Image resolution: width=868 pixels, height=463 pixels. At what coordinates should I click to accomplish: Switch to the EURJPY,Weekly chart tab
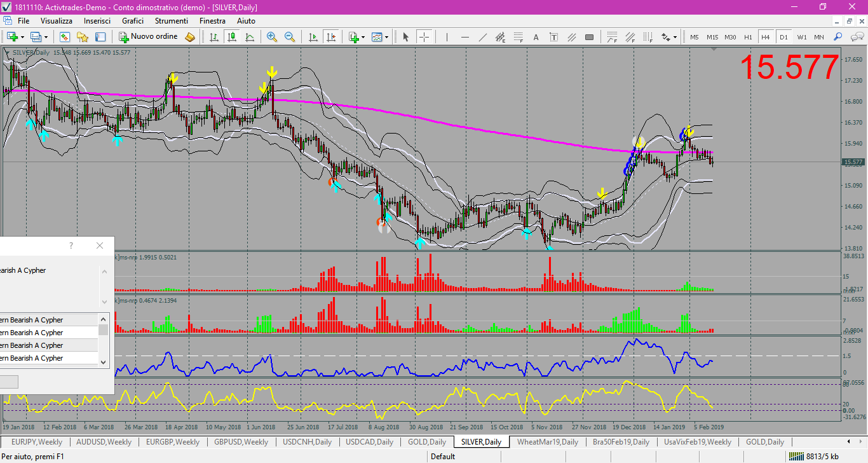point(37,442)
